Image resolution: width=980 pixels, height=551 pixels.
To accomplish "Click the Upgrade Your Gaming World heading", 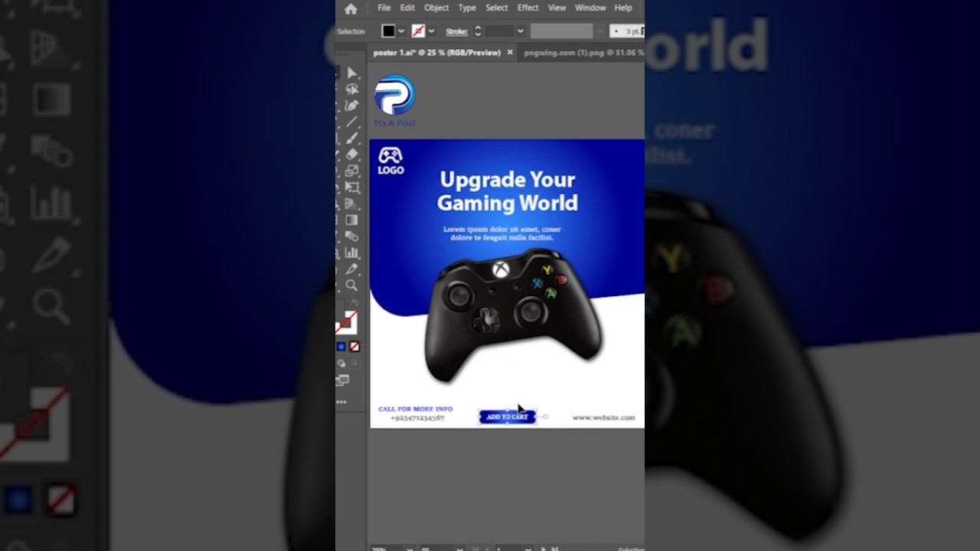I will pos(507,191).
